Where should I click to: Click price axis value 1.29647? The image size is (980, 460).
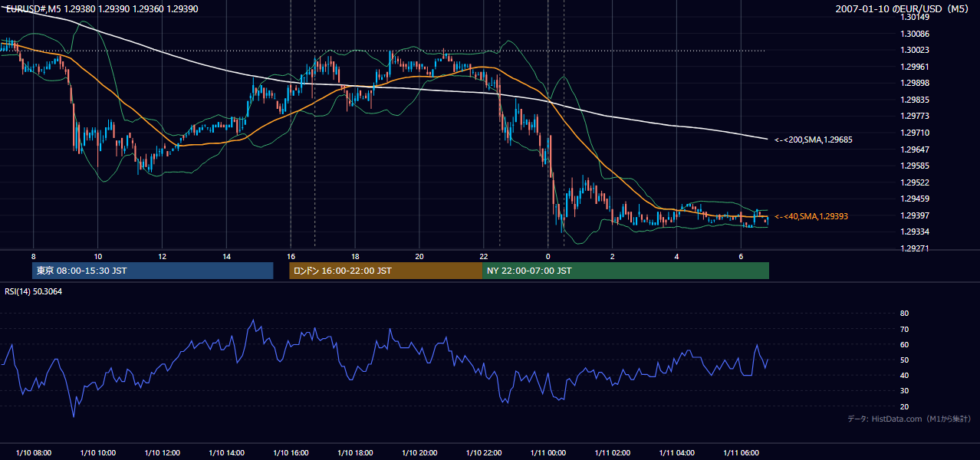point(916,149)
